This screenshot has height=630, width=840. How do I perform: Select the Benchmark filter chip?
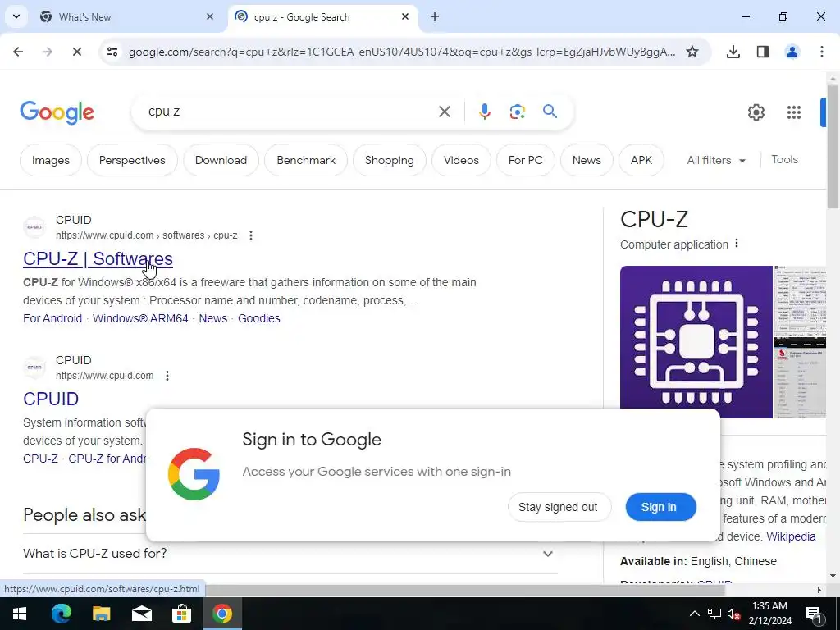306,160
